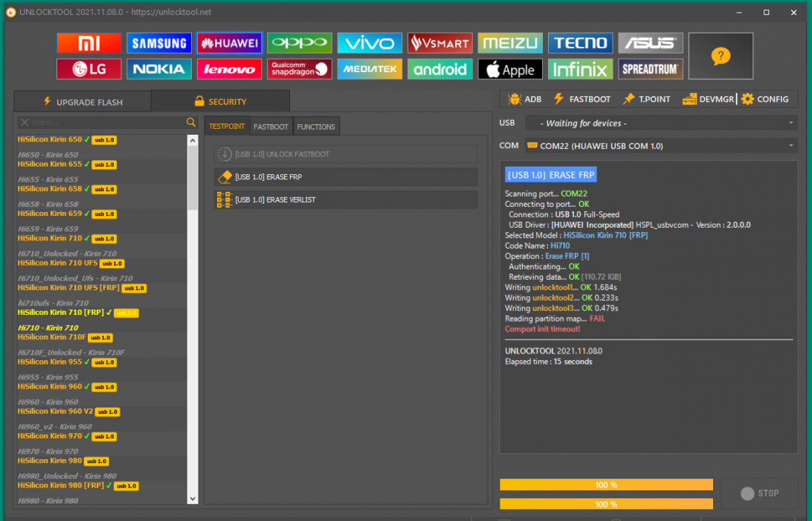The width and height of the screenshot is (812, 521).
Task: Open the CONFIG settings
Action: point(765,99)
